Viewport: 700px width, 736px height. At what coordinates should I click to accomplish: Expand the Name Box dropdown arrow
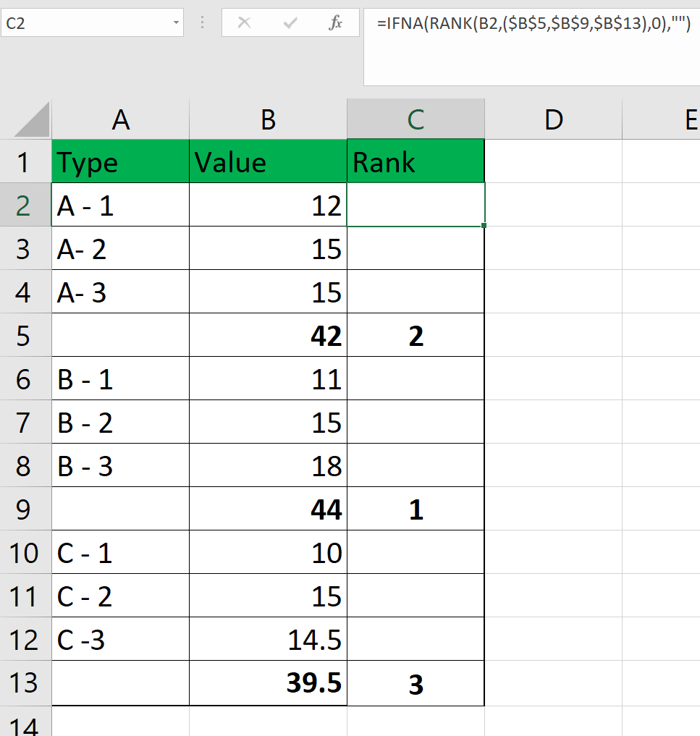tap(176, 23)
